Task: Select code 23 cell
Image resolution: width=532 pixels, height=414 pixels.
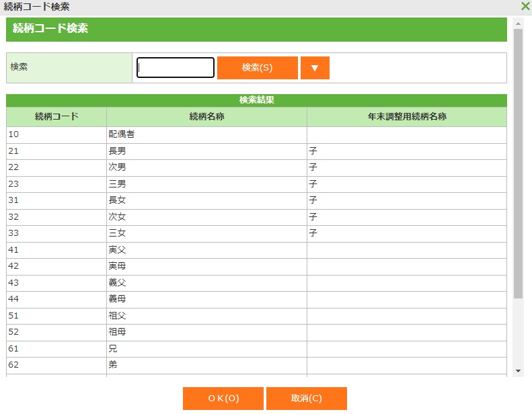Action: tap(56, 184)
